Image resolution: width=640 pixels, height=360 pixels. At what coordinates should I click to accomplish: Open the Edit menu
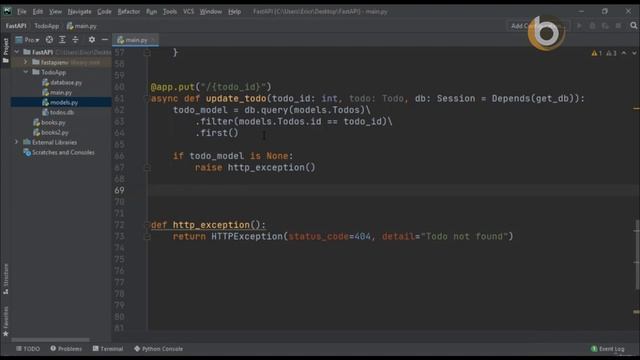(x=38, y=11)
